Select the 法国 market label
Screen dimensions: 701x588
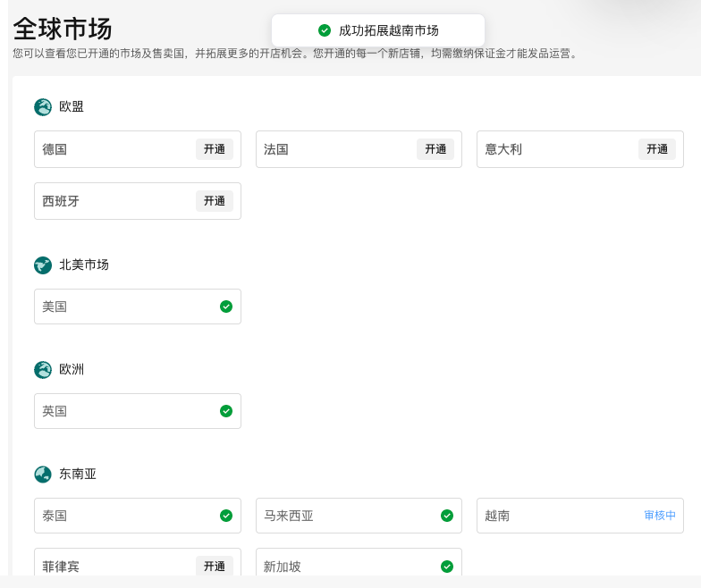point(275,149)
